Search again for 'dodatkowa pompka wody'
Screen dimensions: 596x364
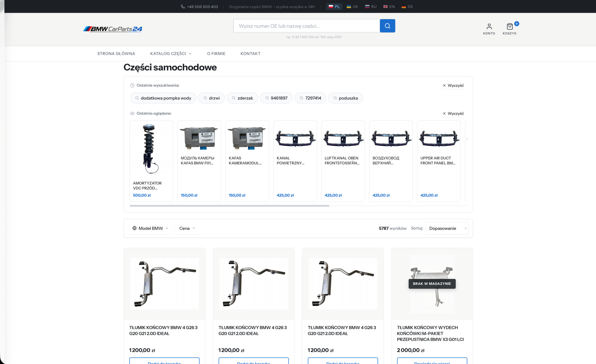coord(163,98)
